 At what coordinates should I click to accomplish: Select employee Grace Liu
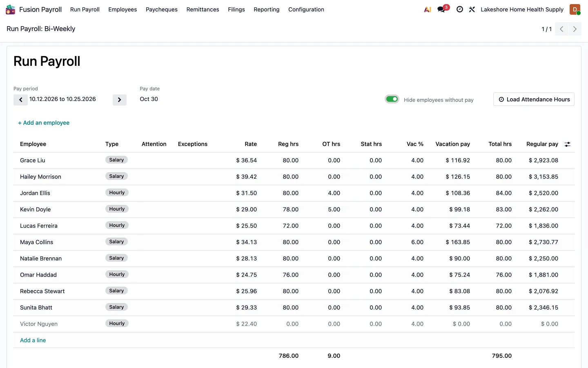(x=33, y=160)
